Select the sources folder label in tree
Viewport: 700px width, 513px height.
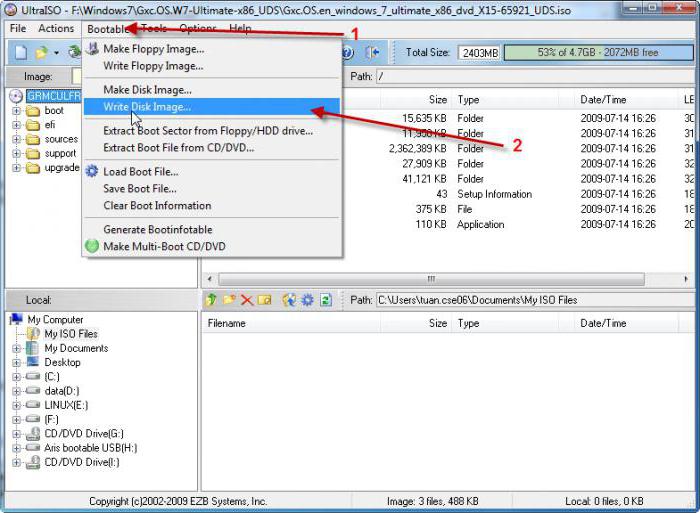[x=61, y=139]
